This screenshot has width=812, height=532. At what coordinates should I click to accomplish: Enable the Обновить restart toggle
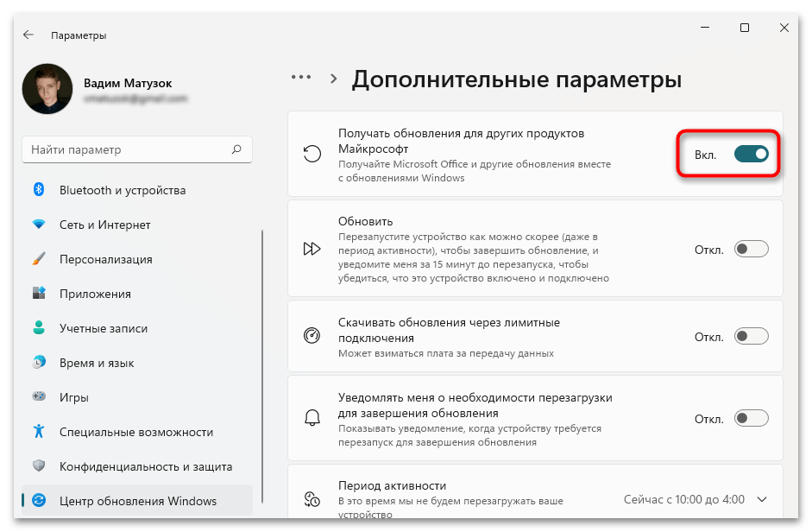[751, 249]
